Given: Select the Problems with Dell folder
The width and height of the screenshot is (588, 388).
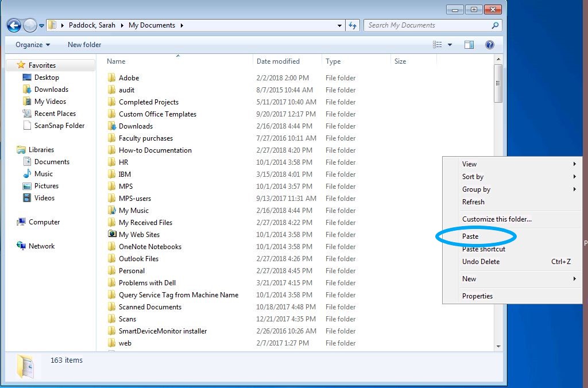Looking at the screenshot, I should [x=147, y=282].
